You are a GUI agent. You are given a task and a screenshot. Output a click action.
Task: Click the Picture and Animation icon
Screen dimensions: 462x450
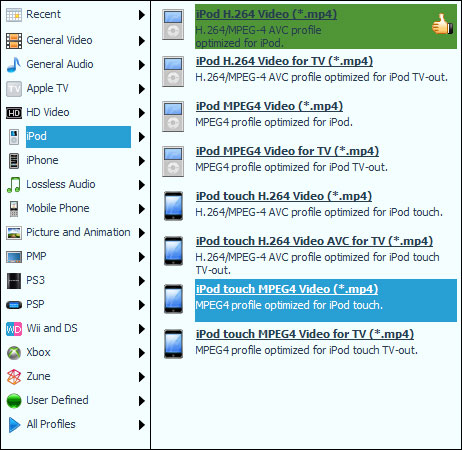(14, 233)
